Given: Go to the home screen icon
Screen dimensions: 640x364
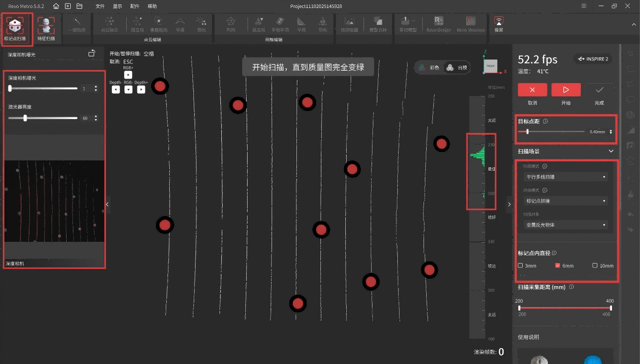Looking at the screenshot, I should [56, 6].
